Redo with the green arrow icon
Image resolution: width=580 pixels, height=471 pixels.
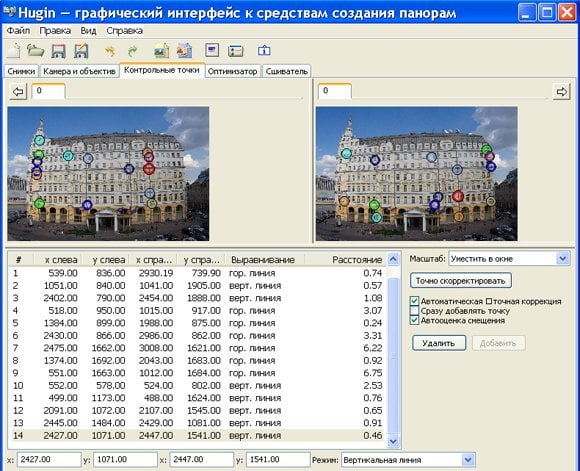pos(132,51)
